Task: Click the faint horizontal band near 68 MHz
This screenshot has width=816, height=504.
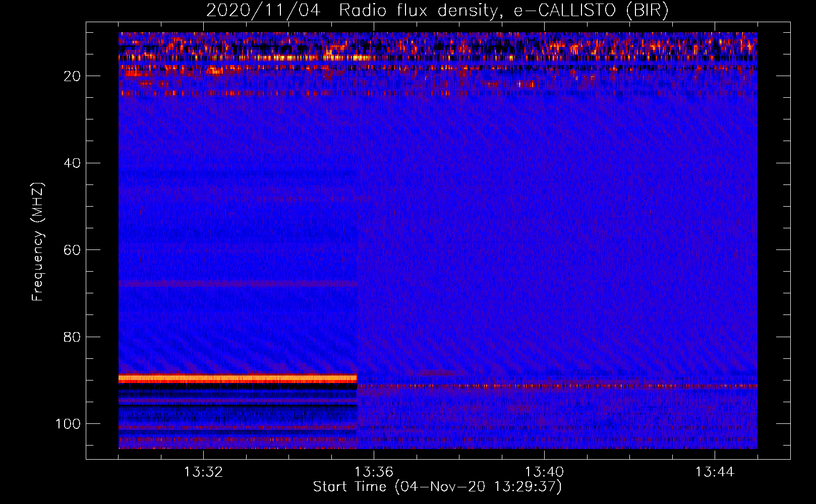Action: [x=238, y=284]
